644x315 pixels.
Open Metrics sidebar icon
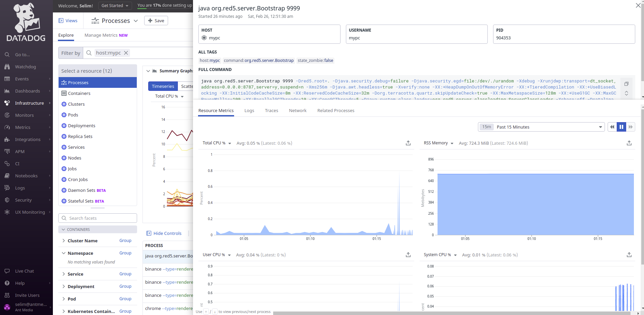(x=7, y=127)
